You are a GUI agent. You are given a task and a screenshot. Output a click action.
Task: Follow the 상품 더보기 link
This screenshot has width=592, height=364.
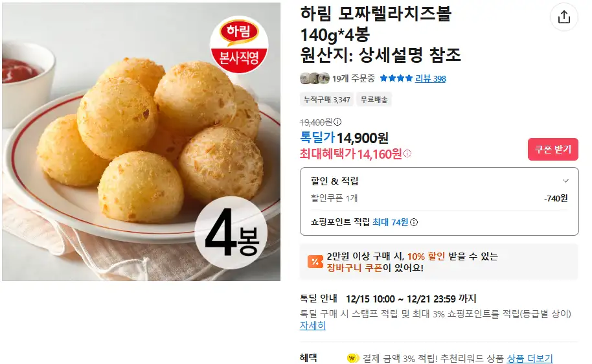(530, 358)
